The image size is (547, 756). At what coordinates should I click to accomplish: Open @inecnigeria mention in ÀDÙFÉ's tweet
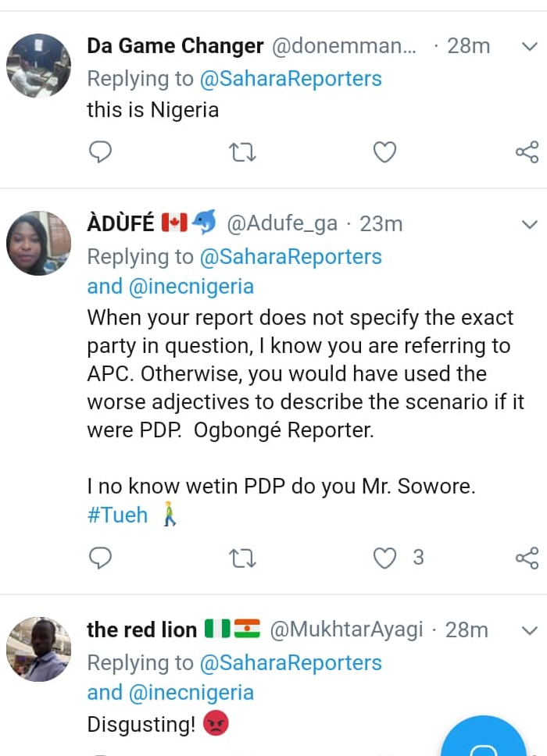click(190, 287)
